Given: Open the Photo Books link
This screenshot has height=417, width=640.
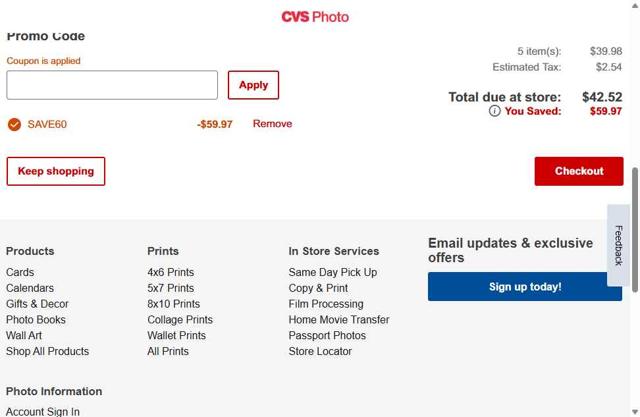Looking at the screenshot, I should click(36, 320).
